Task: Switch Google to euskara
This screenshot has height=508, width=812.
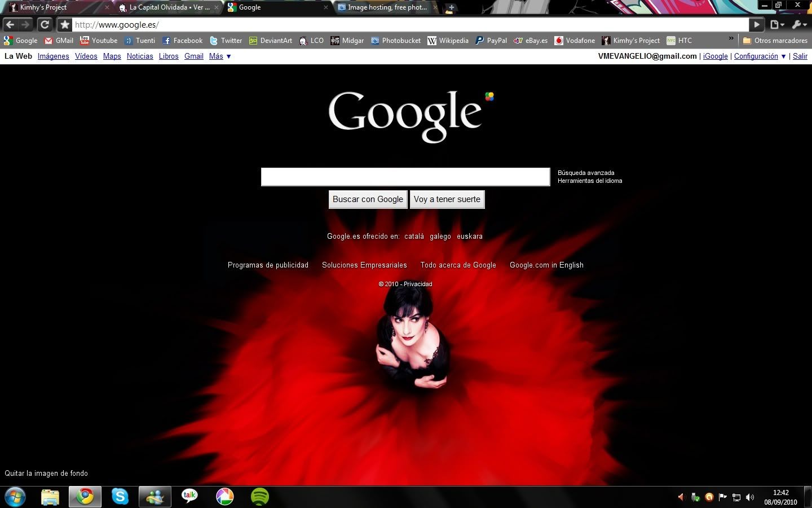Action: click(470, 237)
